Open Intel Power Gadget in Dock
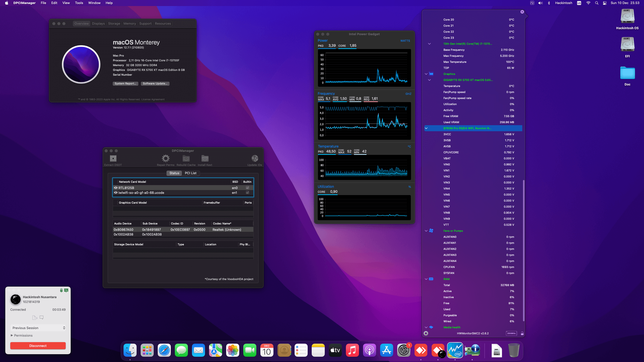The image size is (644, 362). coord(455,350)
